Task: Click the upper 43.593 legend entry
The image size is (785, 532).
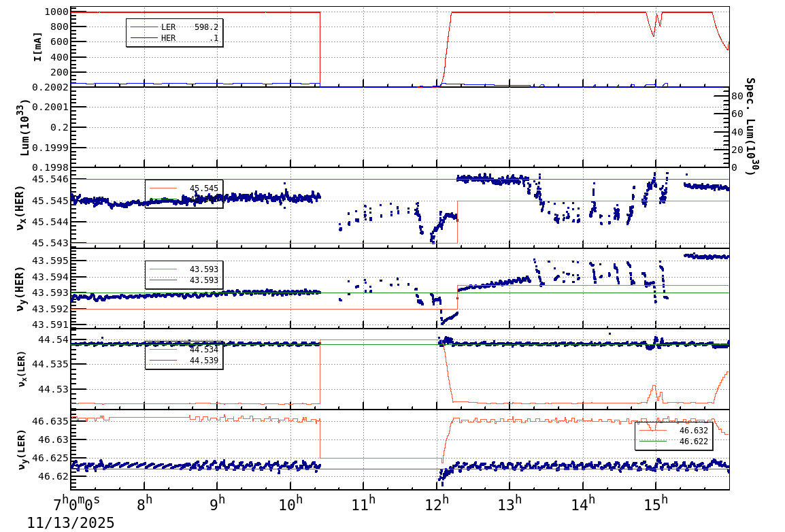Action: tap(204, 269)
